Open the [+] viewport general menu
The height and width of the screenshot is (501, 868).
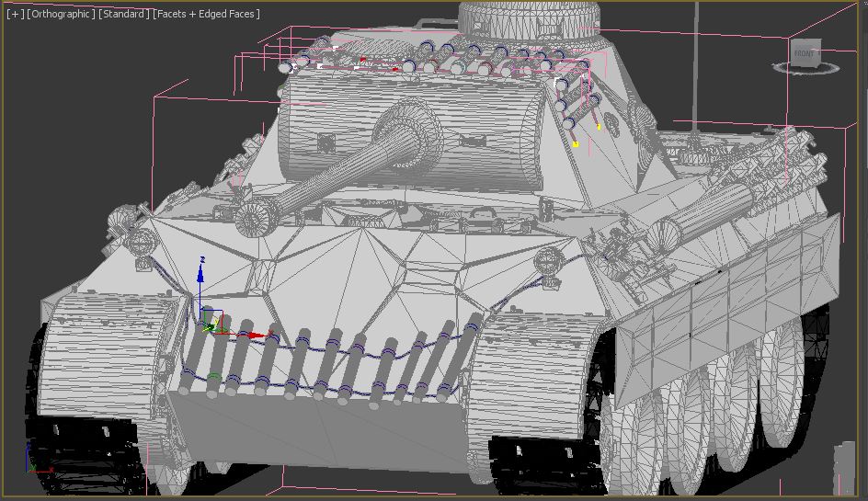pos(15,14)
